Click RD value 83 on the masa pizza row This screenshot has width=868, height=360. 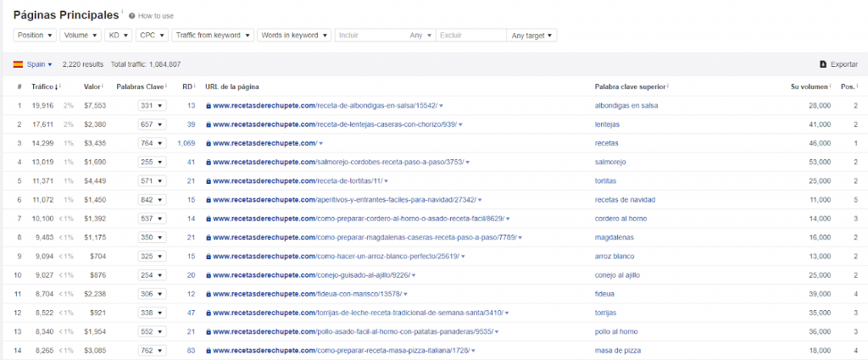pyautogui.click(x=192, y=350)
